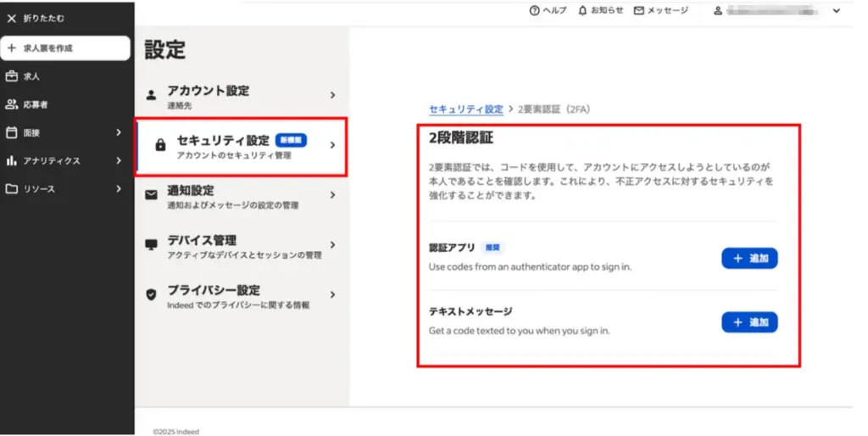Expand the リソース submenu arrow

119,188
